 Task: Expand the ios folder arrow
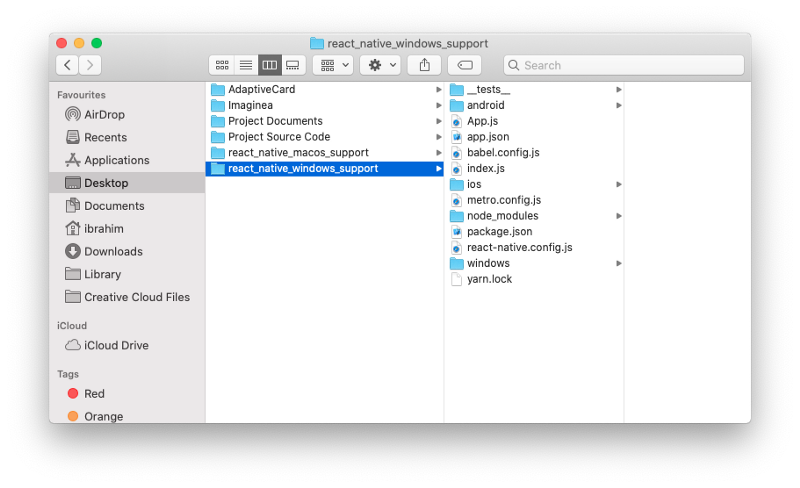pos(618,184)
